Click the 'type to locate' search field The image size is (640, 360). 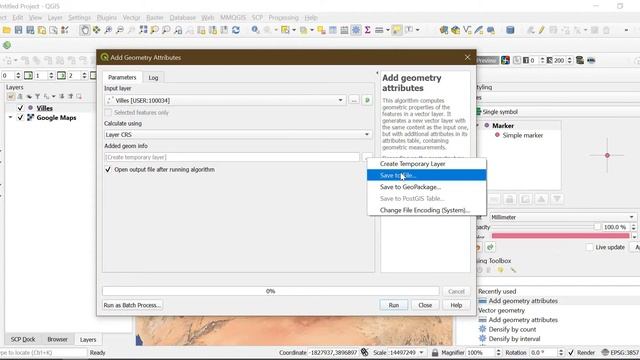click(43, 352)
